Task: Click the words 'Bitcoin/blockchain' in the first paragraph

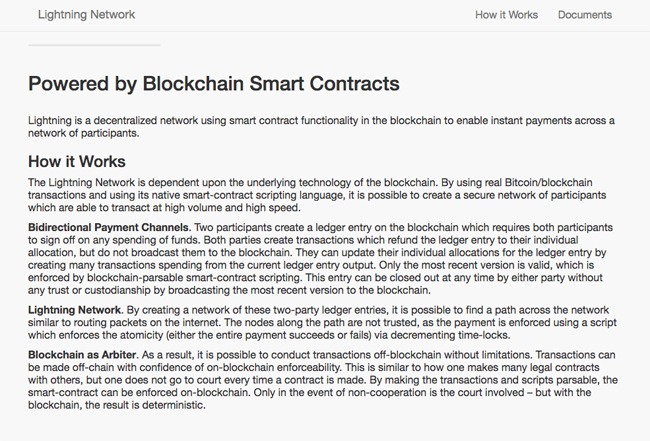Action: tap(548, 183)
